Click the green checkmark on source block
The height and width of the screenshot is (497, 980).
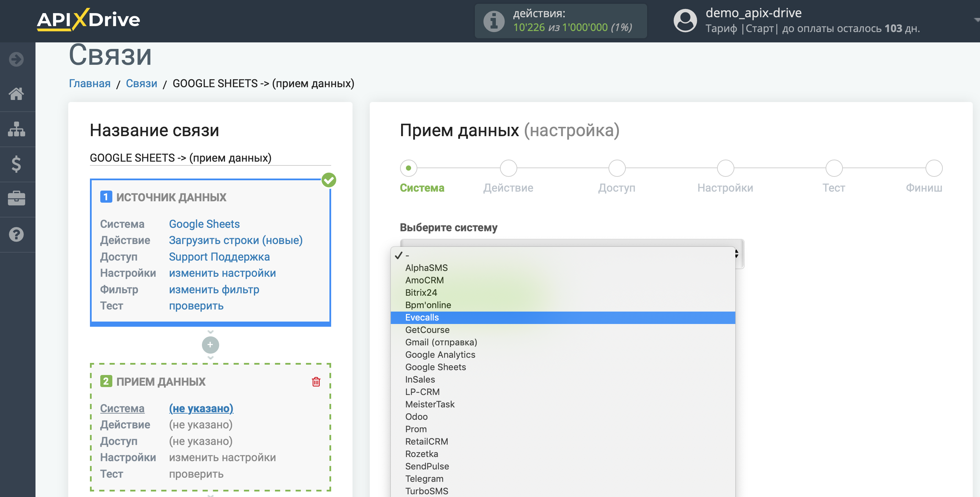click(329, 180)
